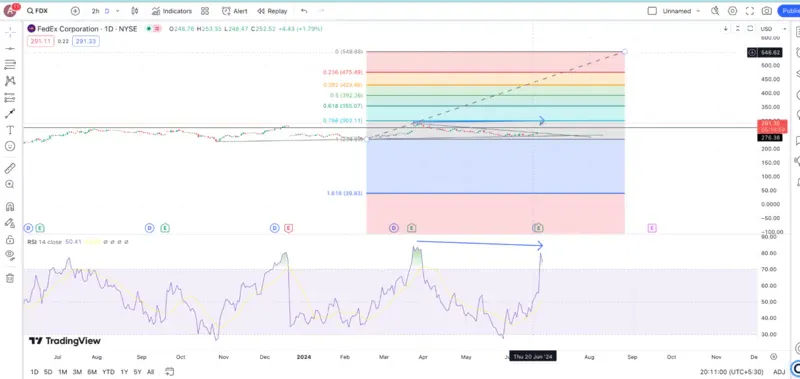Select the Text tool
The width and height of the screenshot is (800, 379).
10,130
